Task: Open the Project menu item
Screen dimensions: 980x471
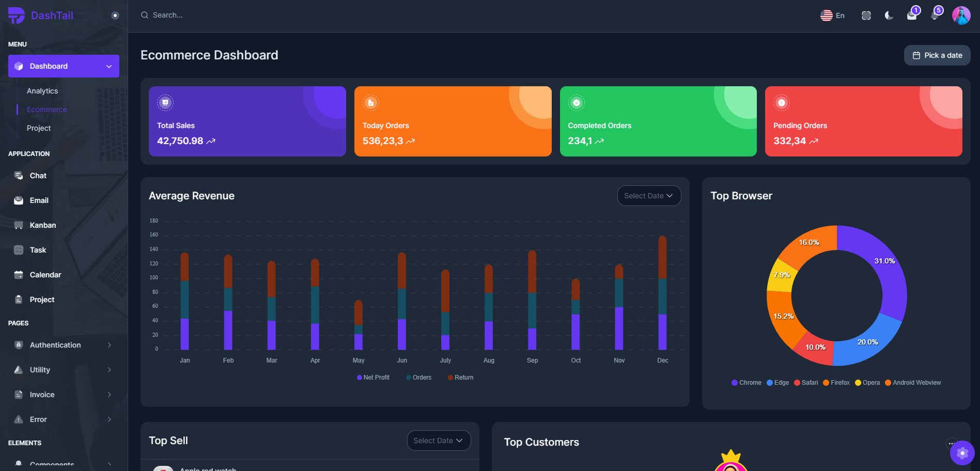Action: (39, 128)
